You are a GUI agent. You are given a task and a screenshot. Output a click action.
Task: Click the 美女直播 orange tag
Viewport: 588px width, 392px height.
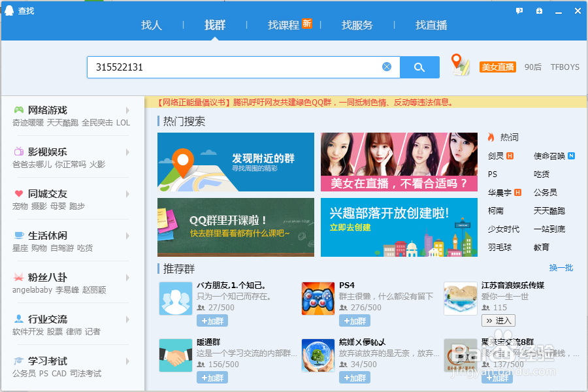498,67
